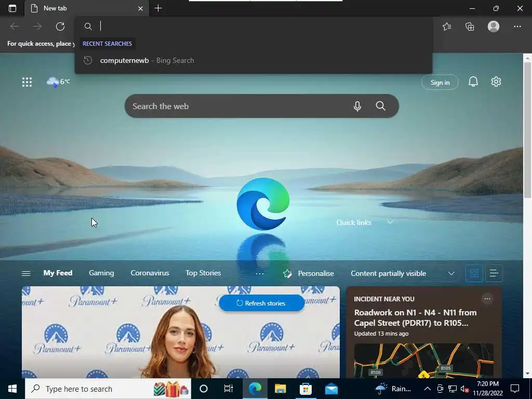Open the notifications bell icon
The image size is (532, 399).
[x=473, y=82]
